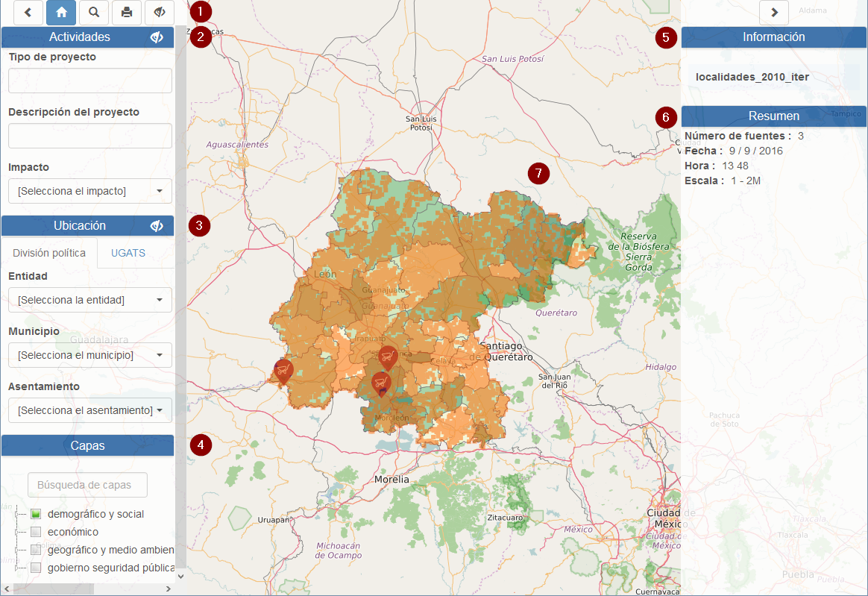
Task: Enable the económico layer checkbox
Action: 36,532
